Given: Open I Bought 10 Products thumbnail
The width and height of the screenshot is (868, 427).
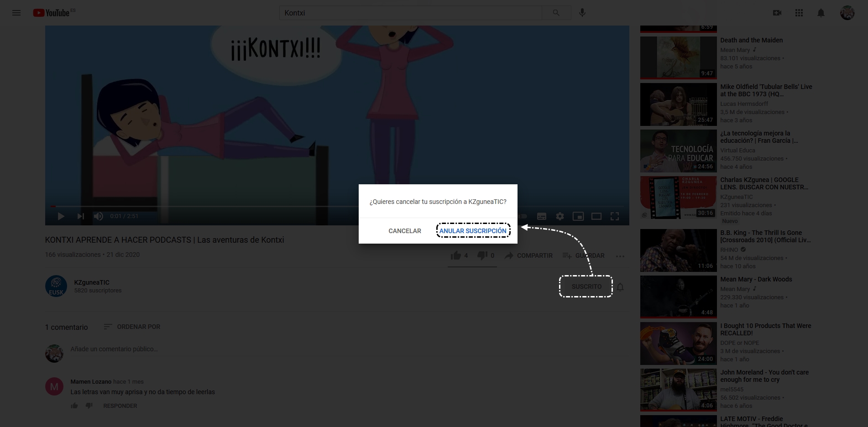Looking at the screenshot, I should click(x=679, y=344).
